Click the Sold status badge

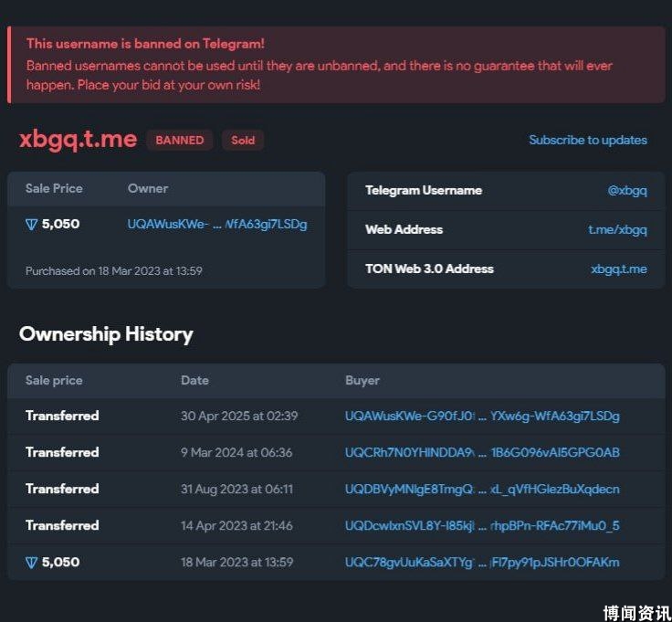tap(243, 140)
